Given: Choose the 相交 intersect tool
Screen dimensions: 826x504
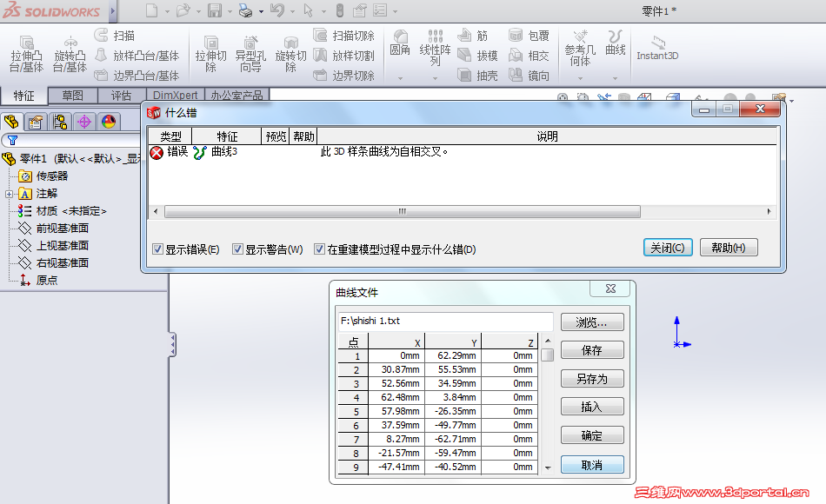Looking at the screenshot, I should coord(529,56).
